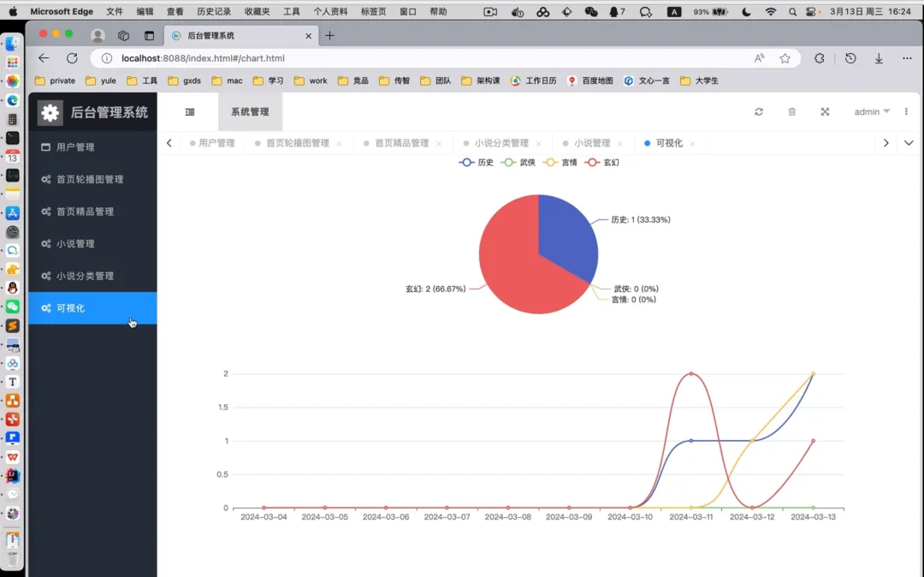Open the vertical dots header menu
924x577 pixels.
[x=906, y=111]
